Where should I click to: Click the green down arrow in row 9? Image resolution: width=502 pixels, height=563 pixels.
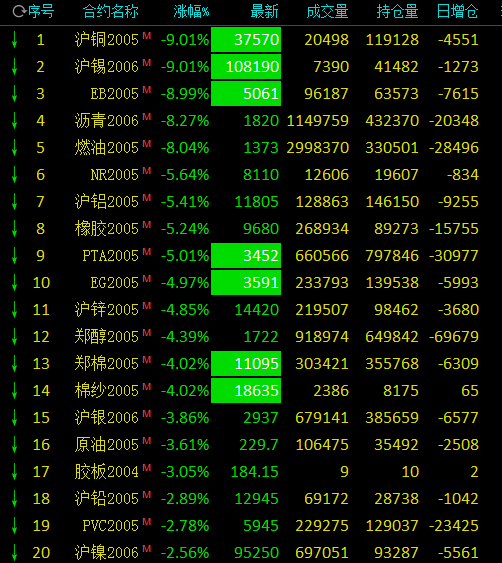[x=14, y=256]
